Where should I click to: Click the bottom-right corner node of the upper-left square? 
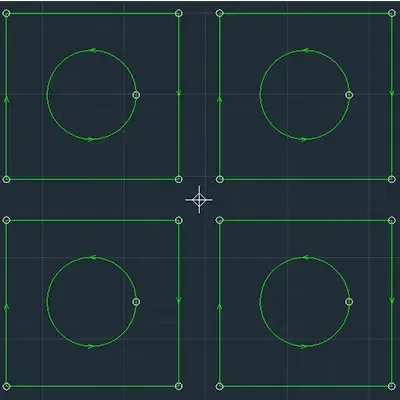pos(179,180)
